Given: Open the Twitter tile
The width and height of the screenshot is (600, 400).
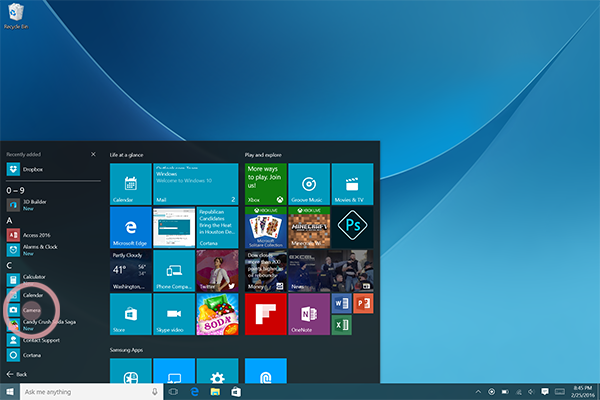Looking at the screenshot, I should click(x=217, y=271).
